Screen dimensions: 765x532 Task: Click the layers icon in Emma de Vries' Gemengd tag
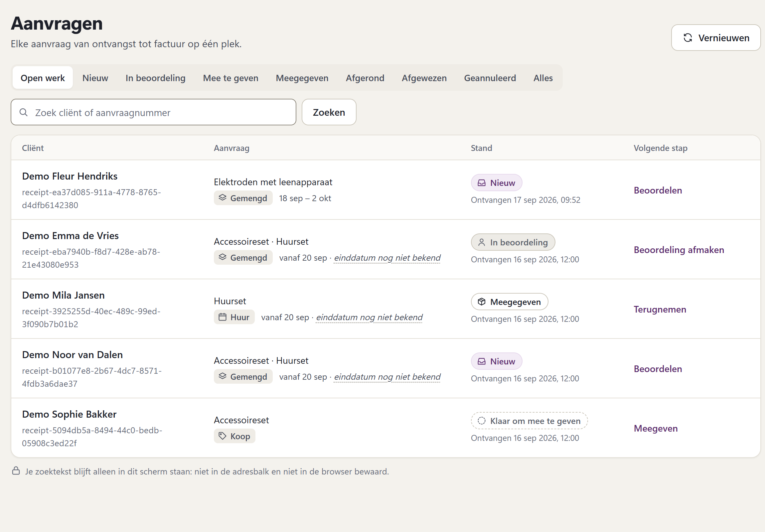222,257
